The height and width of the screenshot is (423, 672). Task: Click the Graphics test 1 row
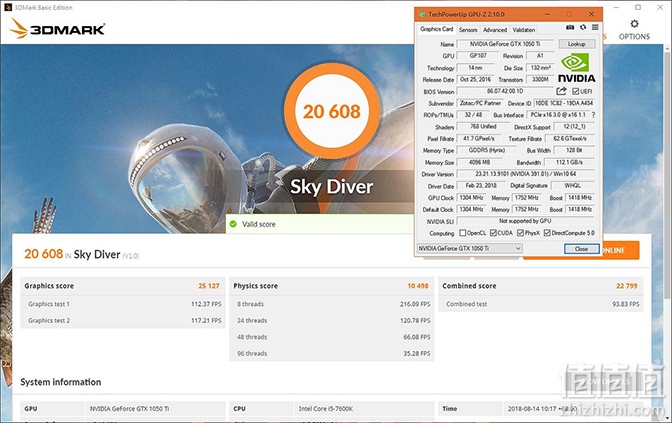(x=123, y=304)
